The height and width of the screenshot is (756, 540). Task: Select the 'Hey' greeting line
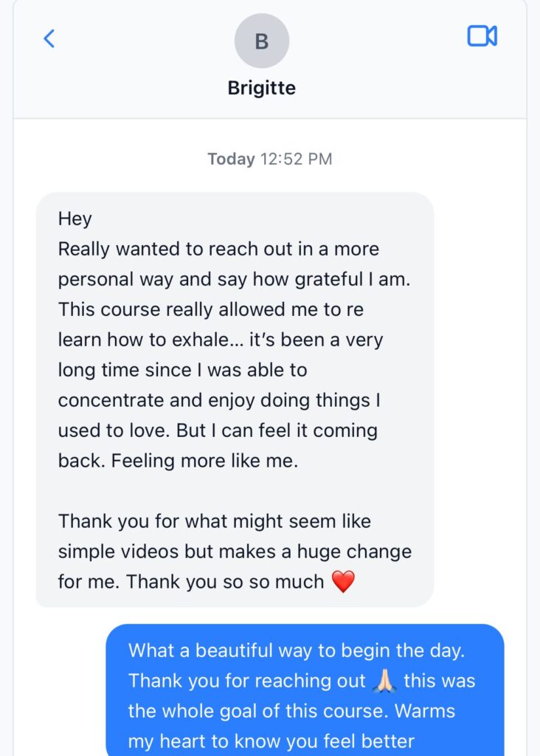tap(75, 219)
